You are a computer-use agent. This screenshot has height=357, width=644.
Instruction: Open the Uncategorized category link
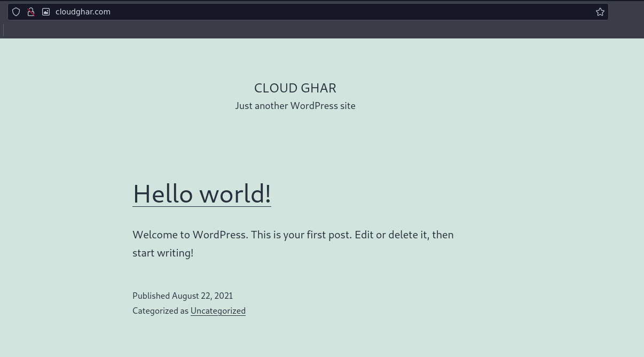coord(218,311)
